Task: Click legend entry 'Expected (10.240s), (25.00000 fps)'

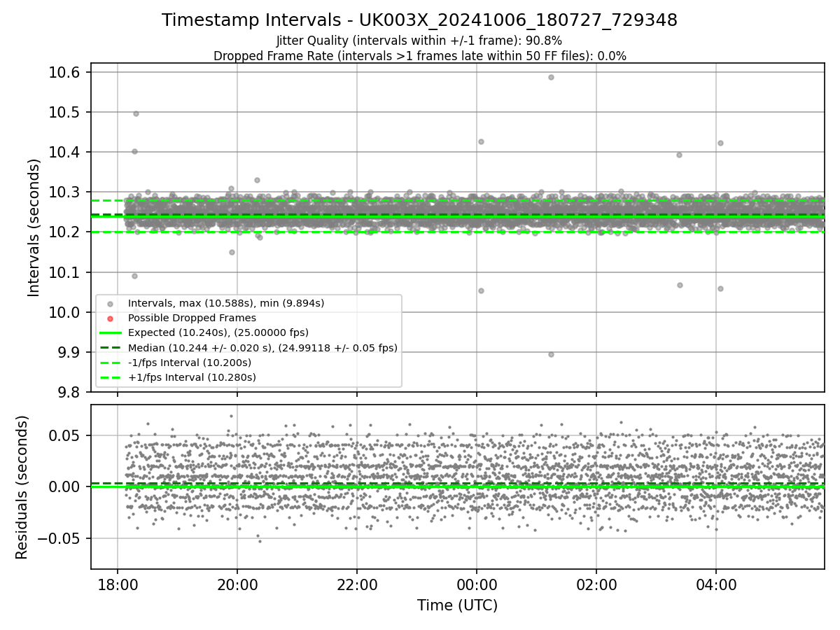Action: 218,332
